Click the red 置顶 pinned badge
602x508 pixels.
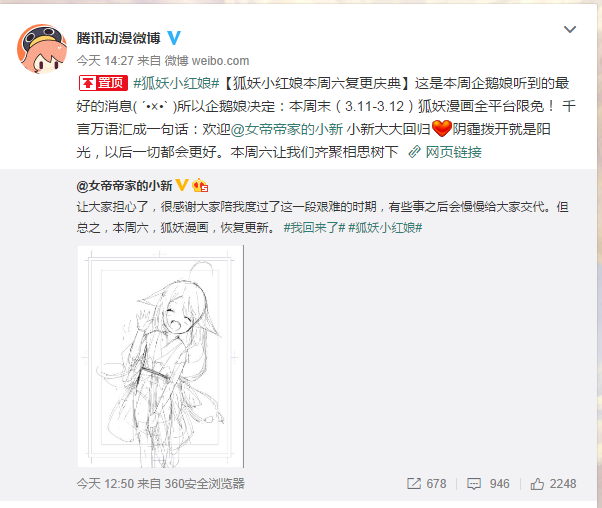[103, 83]
